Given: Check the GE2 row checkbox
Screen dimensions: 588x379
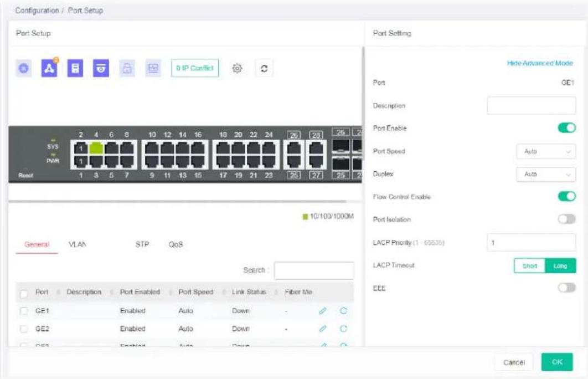Looking at the screenshot, I should [x=24, y=329].
